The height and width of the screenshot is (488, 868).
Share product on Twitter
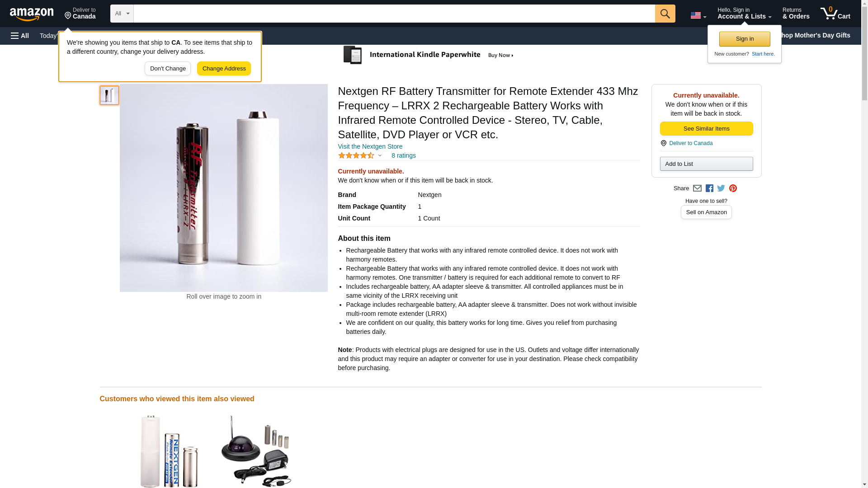coord(721,188)
